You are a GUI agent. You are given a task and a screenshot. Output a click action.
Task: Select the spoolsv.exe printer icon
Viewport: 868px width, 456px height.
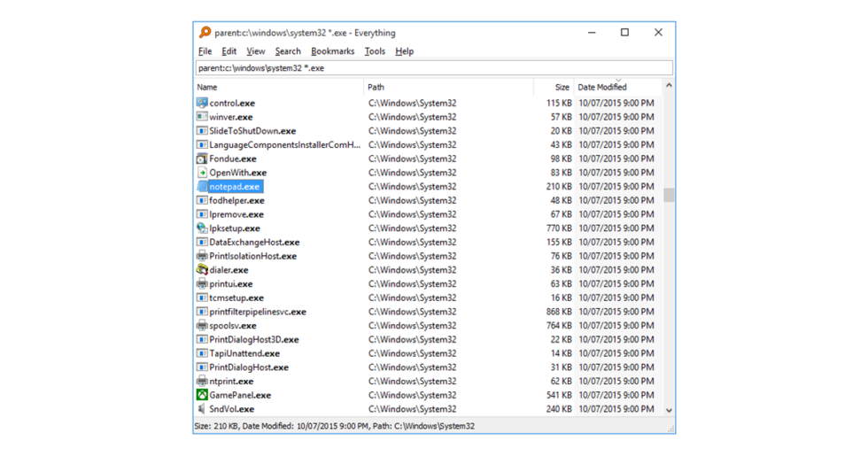[x=202, y=326]
